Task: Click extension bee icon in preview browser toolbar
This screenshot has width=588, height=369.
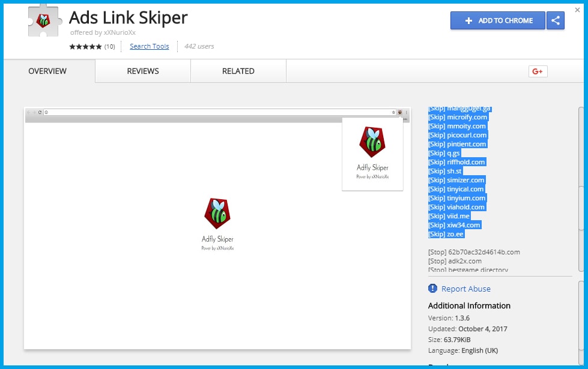Action: pyautogui.click(x=400, y=112)
